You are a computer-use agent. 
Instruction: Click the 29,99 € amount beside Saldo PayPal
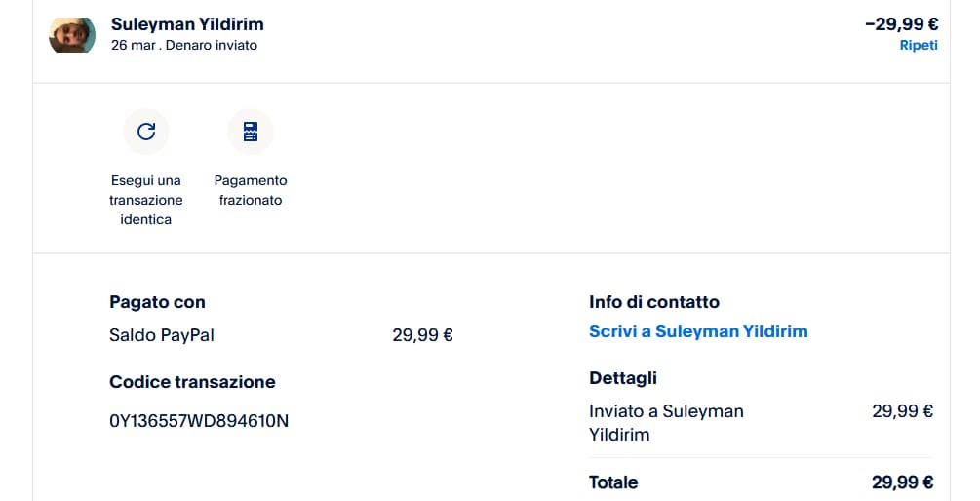(422, 335)
